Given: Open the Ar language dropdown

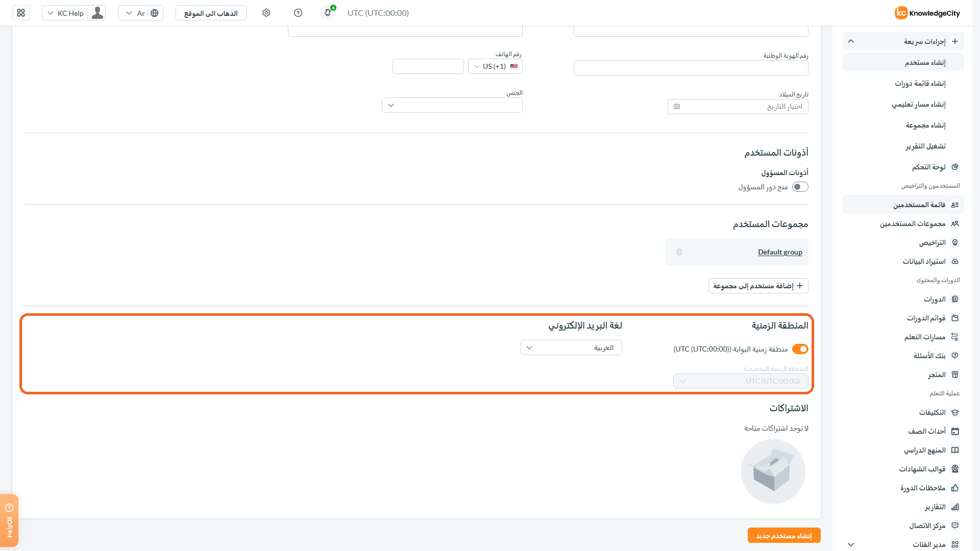Looking at the screenshot, I should pyautogui.click(x=141, y=13).
